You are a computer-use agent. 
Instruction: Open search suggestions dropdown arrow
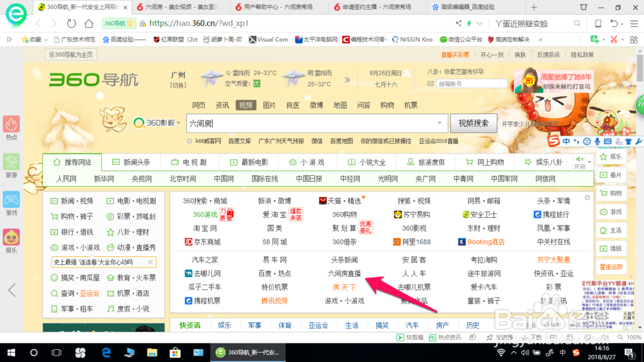coord(439,123)
